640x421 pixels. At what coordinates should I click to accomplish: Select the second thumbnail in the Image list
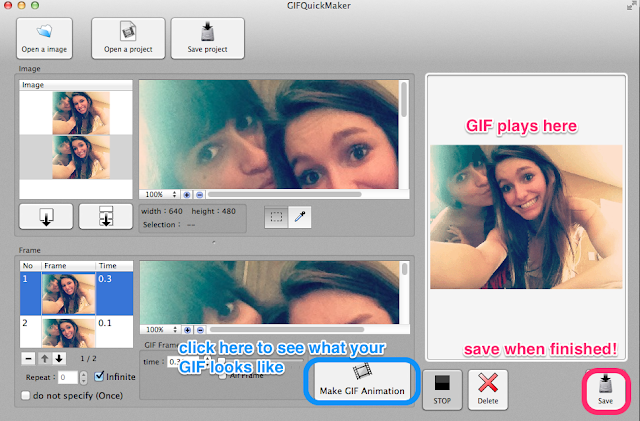coord(81,158)
